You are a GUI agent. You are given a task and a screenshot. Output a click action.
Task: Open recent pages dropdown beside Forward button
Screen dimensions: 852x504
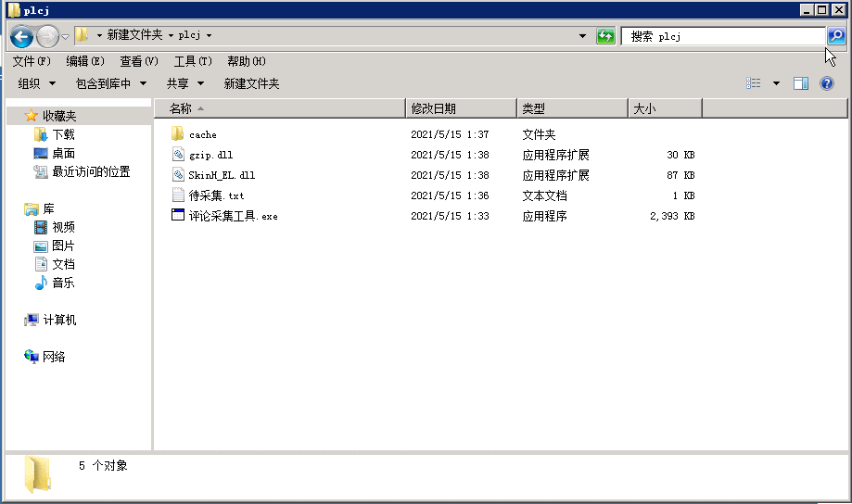(x=65, y=37)
